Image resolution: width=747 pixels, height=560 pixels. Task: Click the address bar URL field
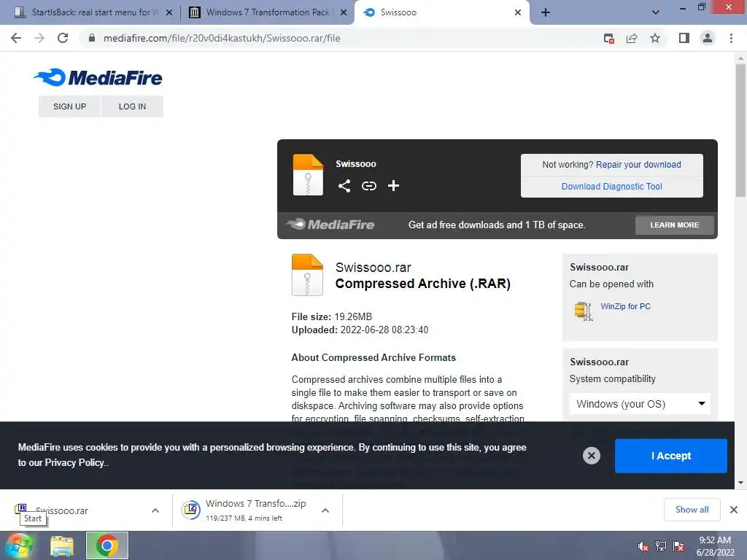click(343, 38)
